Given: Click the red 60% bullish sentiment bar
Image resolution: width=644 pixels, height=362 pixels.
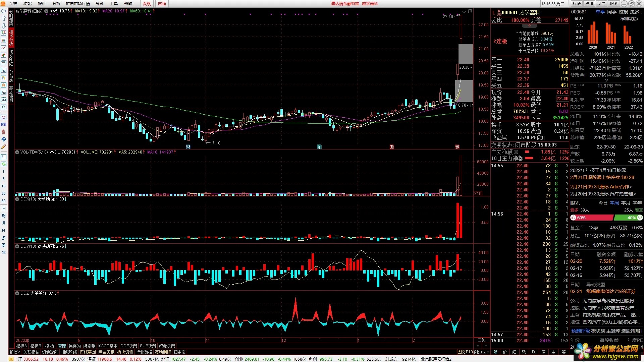Looking at the screenshot, I should coord(592,218).
